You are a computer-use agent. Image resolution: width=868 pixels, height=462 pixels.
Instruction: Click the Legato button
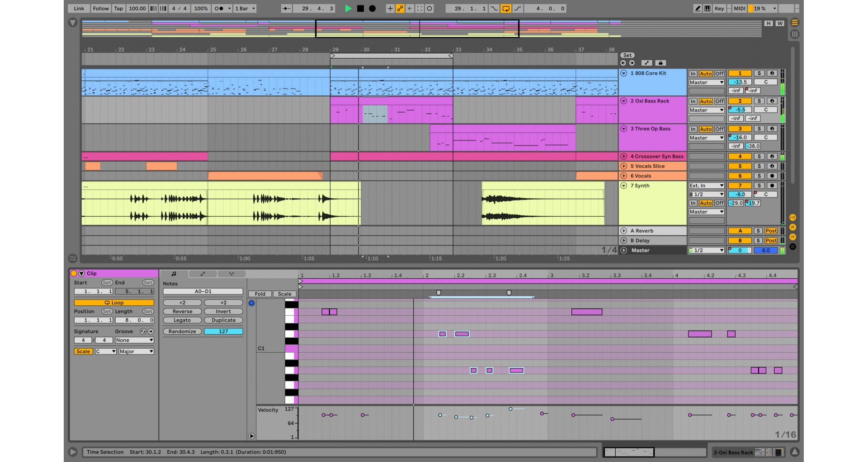[182, 320]
